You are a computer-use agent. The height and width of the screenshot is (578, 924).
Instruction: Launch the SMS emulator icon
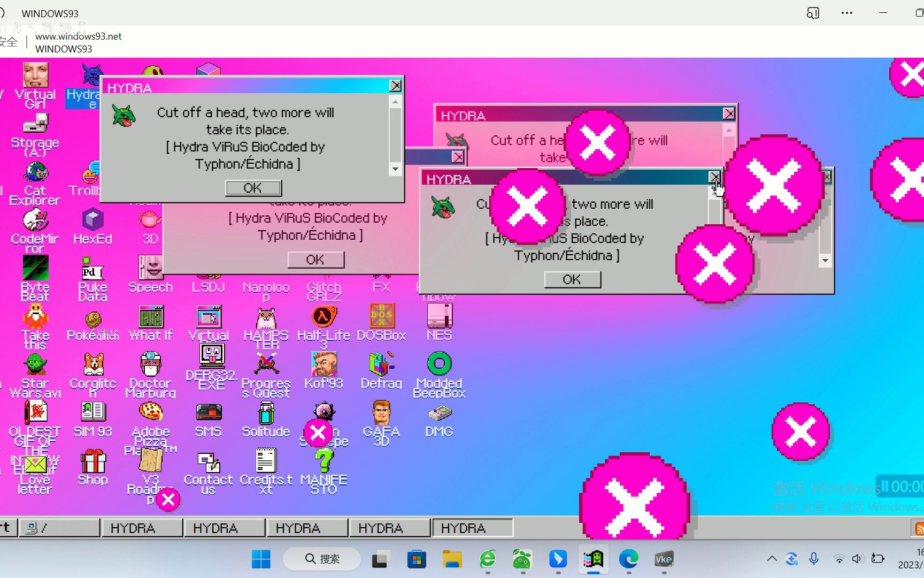(209, 420)
